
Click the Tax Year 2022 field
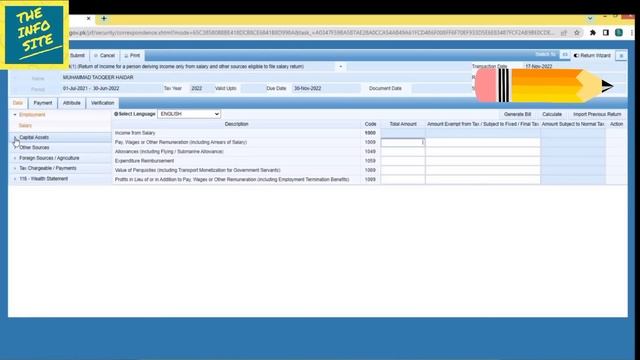click(x=201, y=89)
